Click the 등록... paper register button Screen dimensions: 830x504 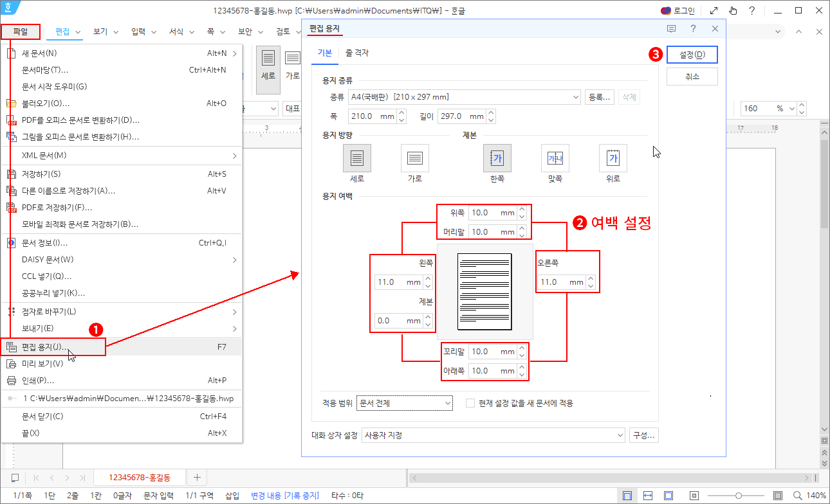[x=599, y=97]
